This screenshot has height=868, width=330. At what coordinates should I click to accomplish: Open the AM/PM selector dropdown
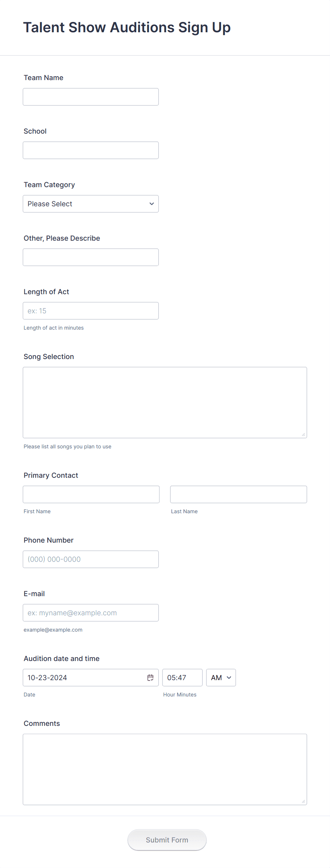221,677
